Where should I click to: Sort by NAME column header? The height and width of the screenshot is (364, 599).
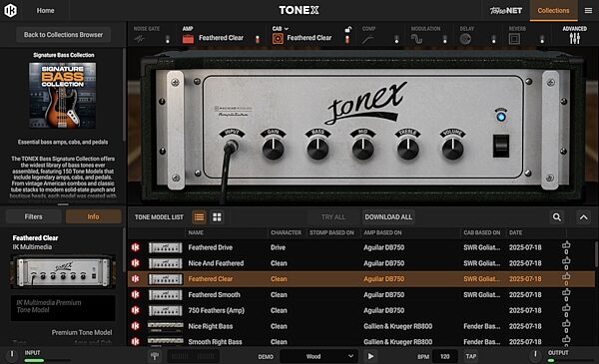(196, 232)
